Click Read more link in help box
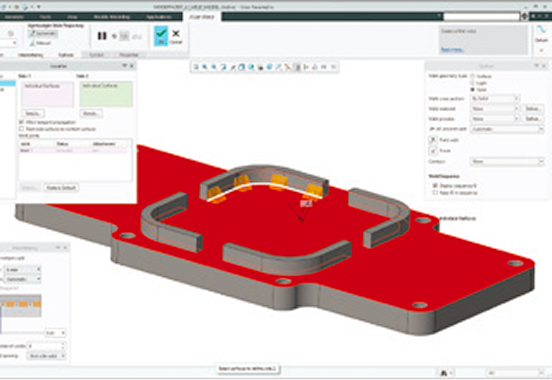Screen dimensions: 552x380 pyautogui.click(x=452, y=50)
